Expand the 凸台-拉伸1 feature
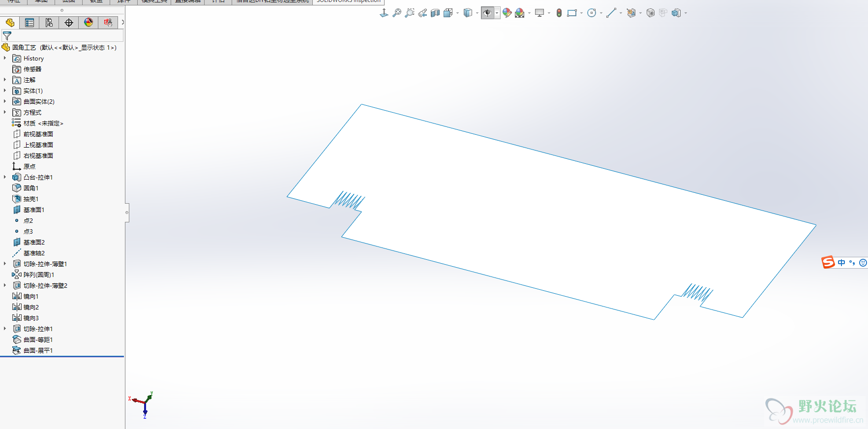Viewport: 868px width, 429px height. click(x=5, y=177)
